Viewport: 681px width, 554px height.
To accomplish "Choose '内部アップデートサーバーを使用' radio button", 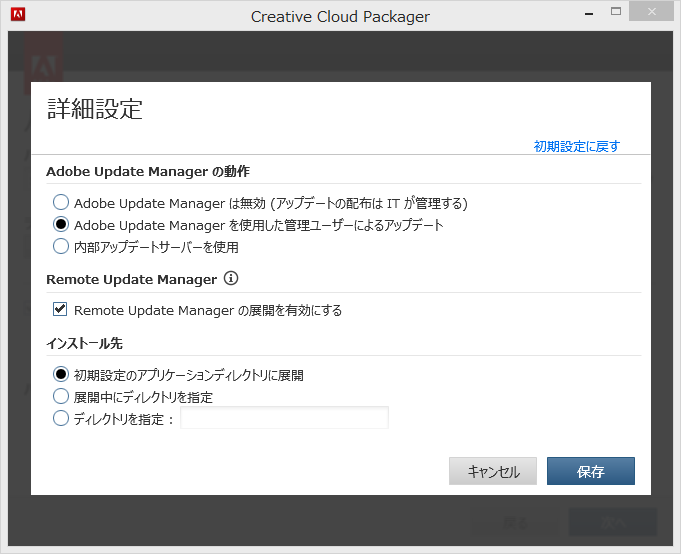I will [61, 246].
